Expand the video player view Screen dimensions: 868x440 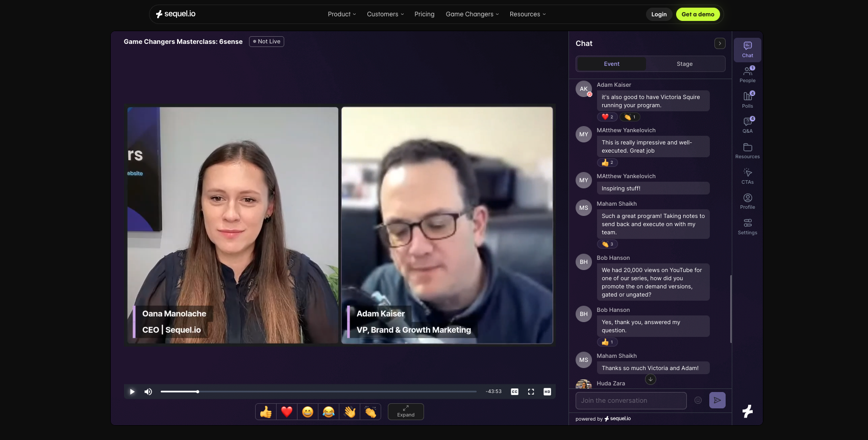406,411
